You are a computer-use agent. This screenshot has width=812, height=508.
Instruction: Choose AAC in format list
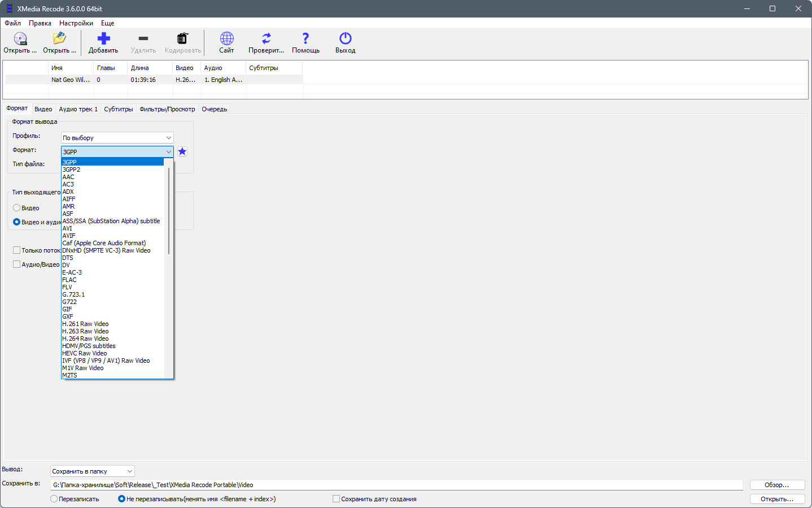pos(112,177)
